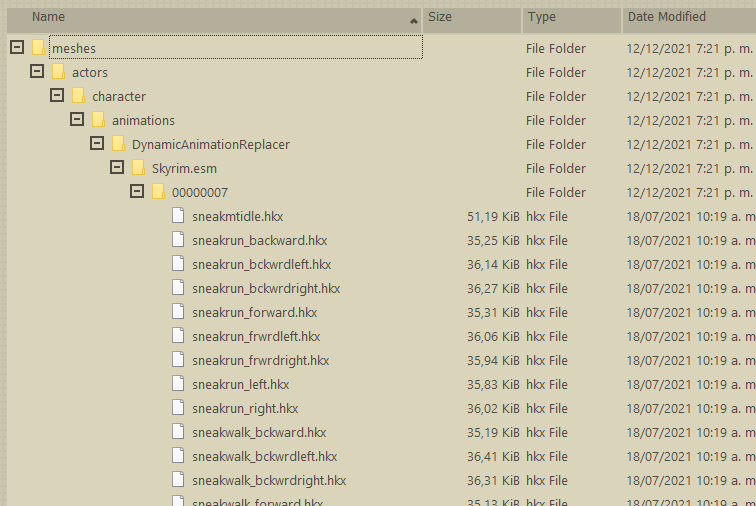756x506 pixels.
Task: Sort by the Name column header
Action: (x=215, y=19)
